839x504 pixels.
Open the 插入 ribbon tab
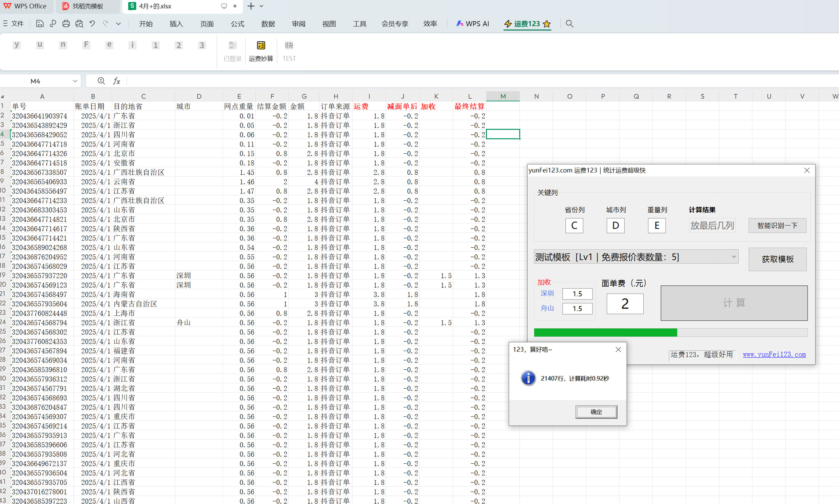click(x=176, y=24)
